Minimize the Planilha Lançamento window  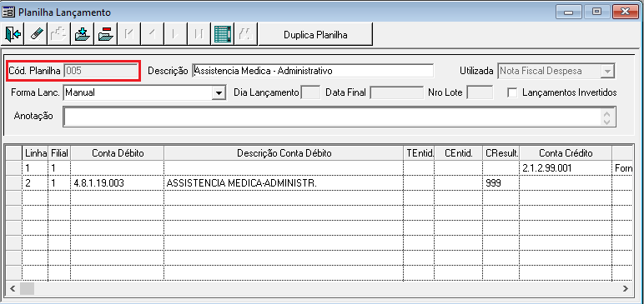[568, 12]
